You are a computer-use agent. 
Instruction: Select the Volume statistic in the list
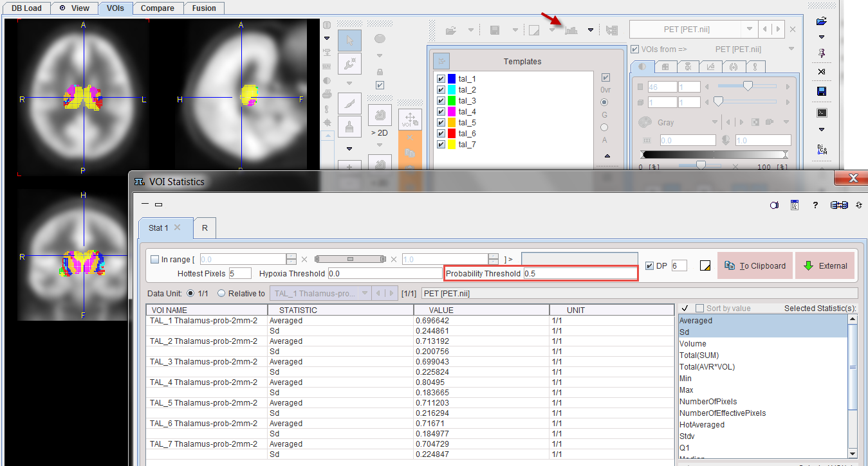click(763, 344)
